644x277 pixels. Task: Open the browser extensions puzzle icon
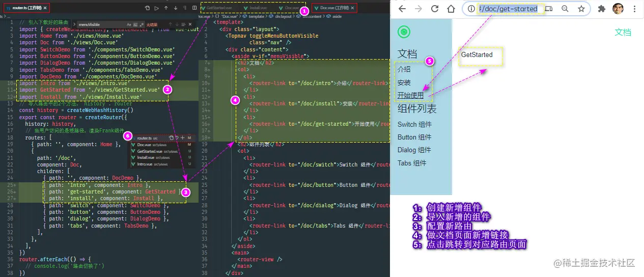coord(602,9)
